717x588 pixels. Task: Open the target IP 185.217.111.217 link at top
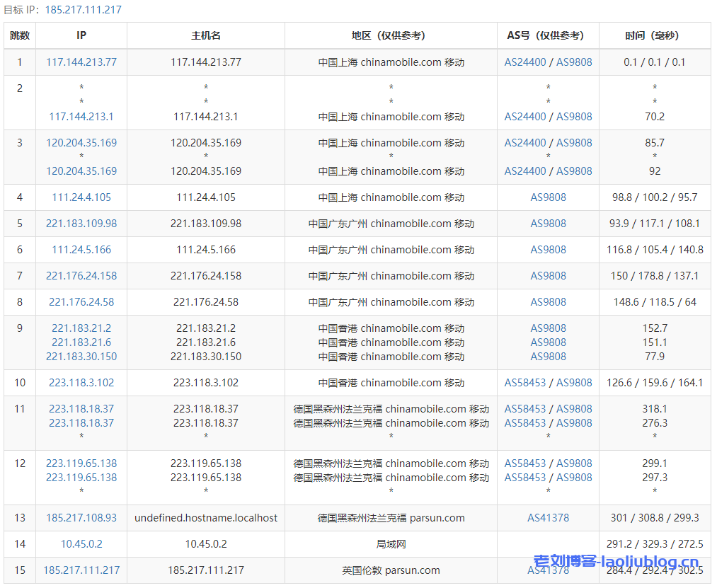pos(83,10)
